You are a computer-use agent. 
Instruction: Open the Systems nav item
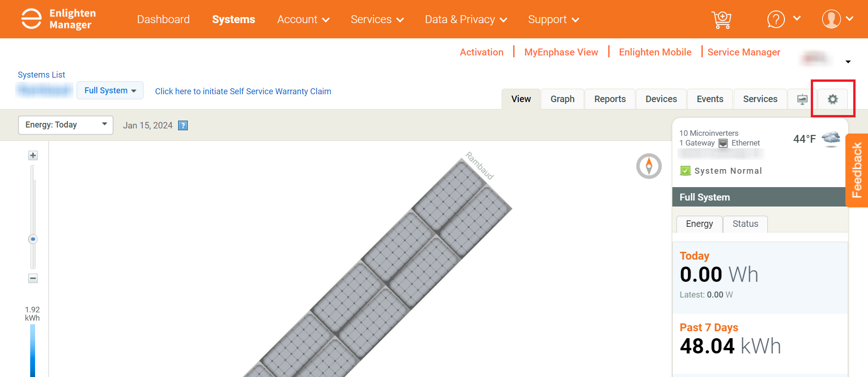pyautogui.click(x=233, y=19)
